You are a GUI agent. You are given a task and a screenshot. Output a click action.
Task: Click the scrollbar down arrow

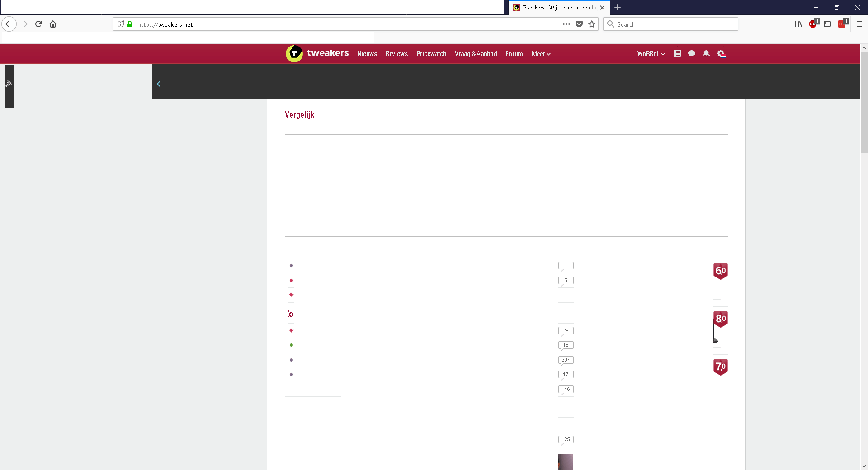pos(864,466)
